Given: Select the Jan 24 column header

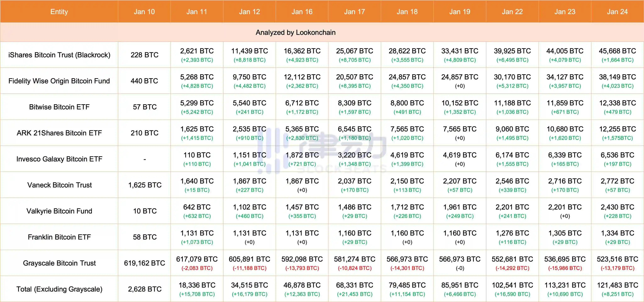Looking at the screenshot, I should coord(617,12).
